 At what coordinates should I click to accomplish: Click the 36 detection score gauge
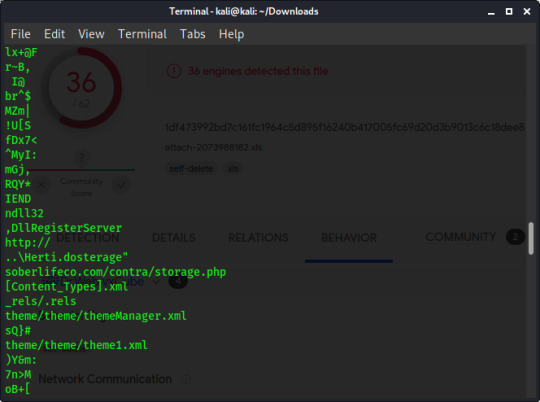(82, 88)
